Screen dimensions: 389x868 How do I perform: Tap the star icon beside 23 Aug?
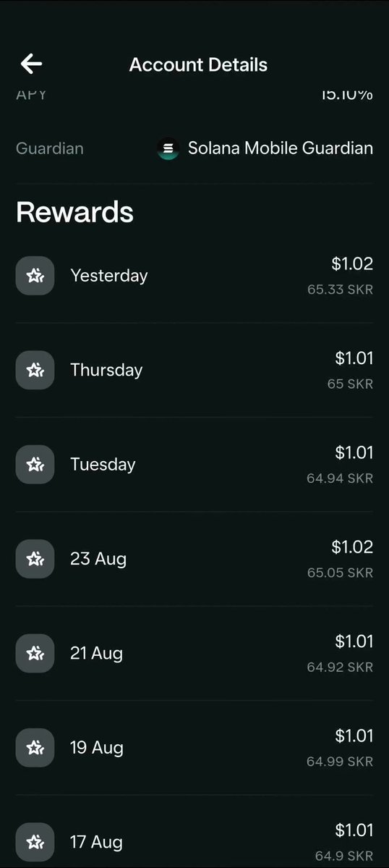pyautogui.click(x=35, y=559)
